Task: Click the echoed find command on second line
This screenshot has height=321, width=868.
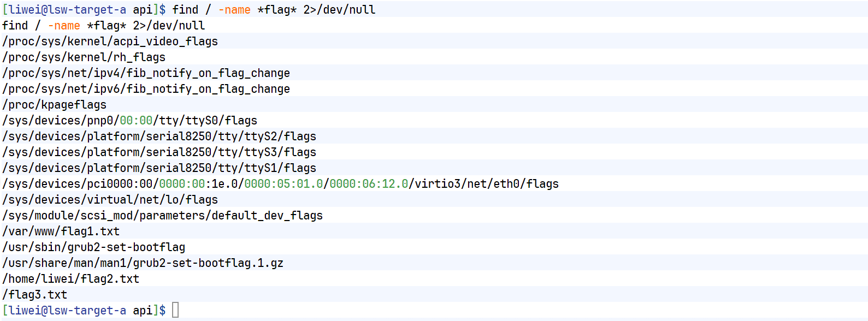Action: (x=103, y=26)
